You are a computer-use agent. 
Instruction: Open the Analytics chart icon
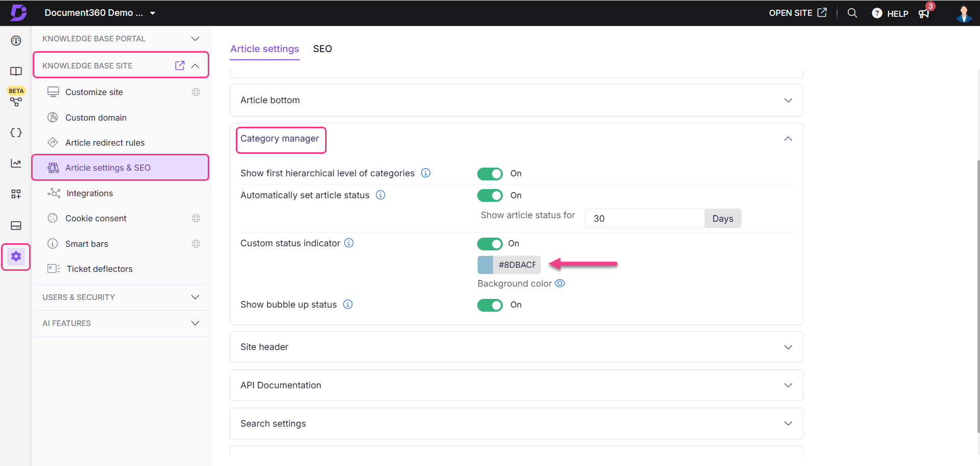(16, 163)
